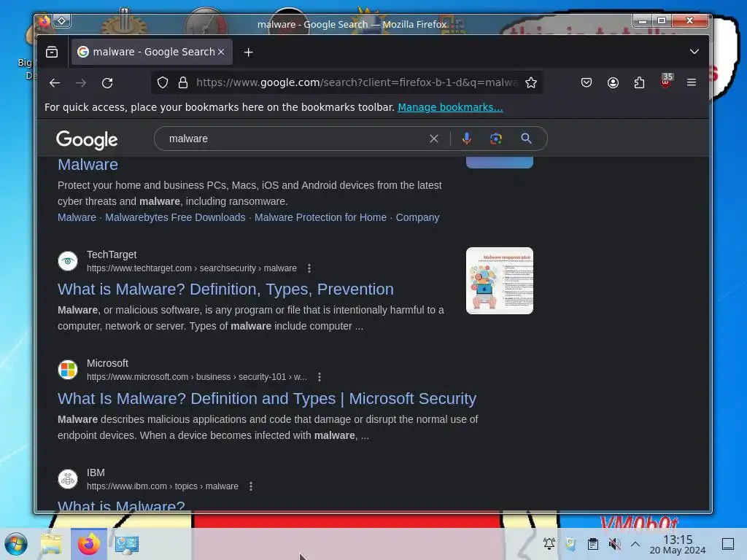The height and width of the screenshot is (560, 747).
Task: Submit the search with the magnifier icon
Action: click(x=526, y=139)
